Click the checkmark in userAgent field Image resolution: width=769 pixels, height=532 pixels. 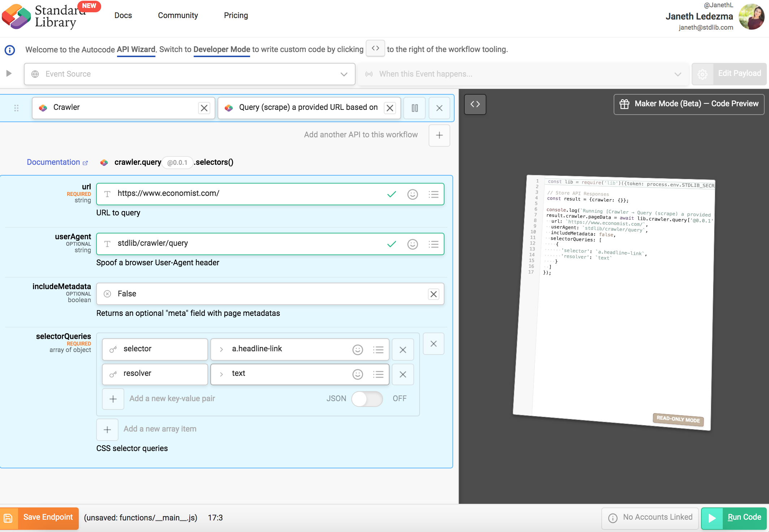pyautogui.click(x=392, y=244)
